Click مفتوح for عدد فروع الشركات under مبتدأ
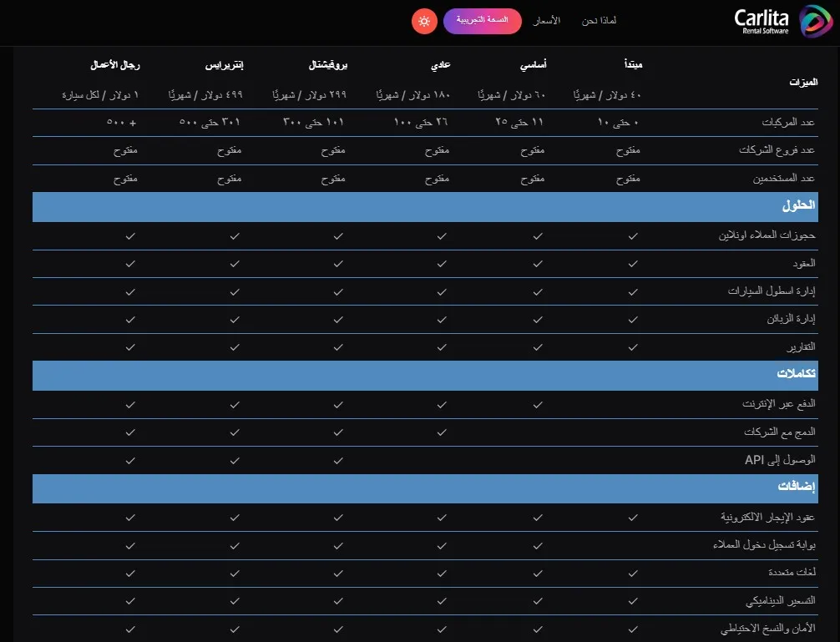 coord(628,150)
